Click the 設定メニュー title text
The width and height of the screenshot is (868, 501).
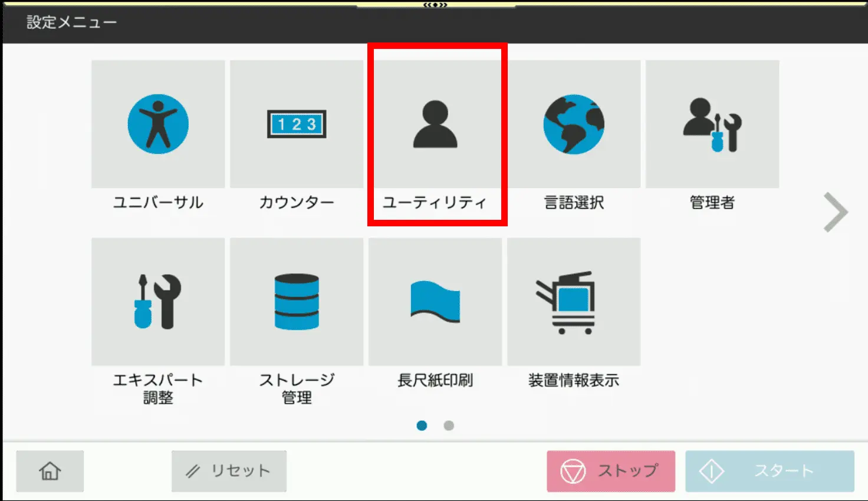tap(71, 22)
